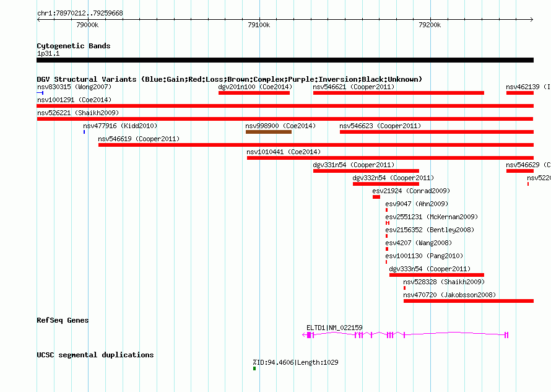The height and width of the screenshot is (392, 551).
Task: Select the dgv331n54 (Cooper2011) red bar
Action: tap(366, 171)
